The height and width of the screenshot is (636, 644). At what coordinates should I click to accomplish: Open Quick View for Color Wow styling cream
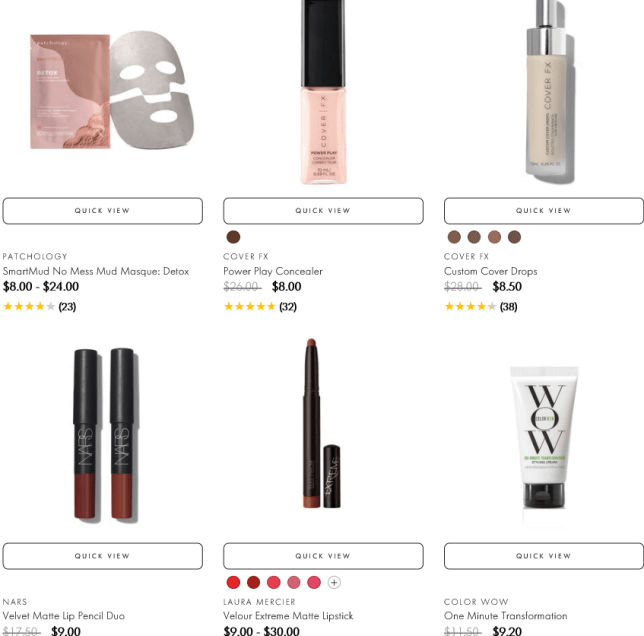click(544, 556)
